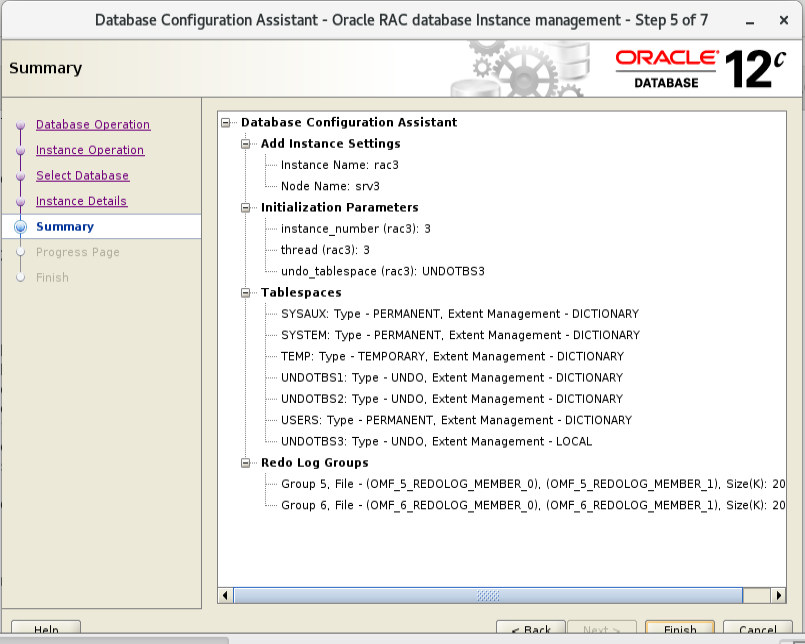Open Help for this wizard

coord(46,629)
